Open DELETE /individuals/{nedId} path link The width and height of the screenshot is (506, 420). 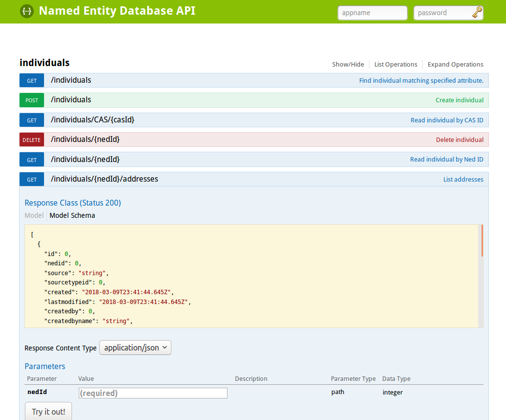85,140
